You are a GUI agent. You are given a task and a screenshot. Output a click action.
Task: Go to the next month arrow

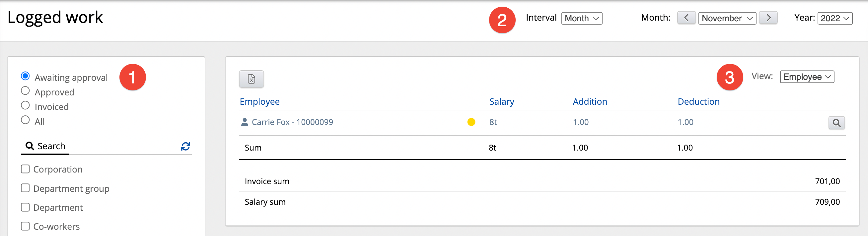pyautogui.click(x=767, y=18)
